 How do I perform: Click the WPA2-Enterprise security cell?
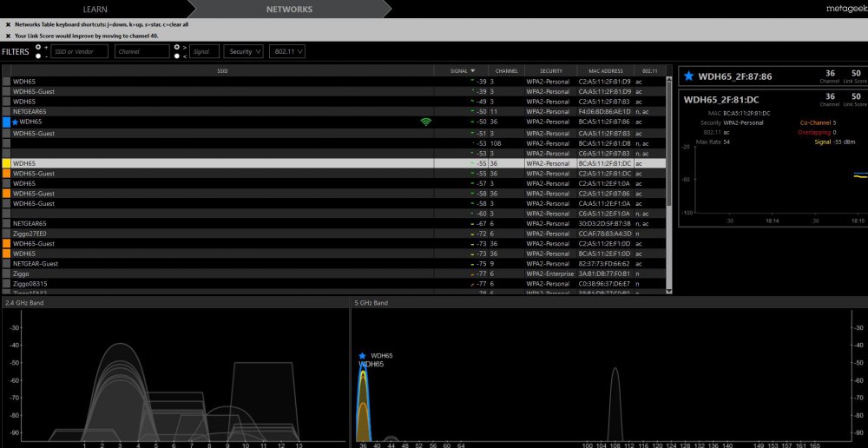pos(549,273)
